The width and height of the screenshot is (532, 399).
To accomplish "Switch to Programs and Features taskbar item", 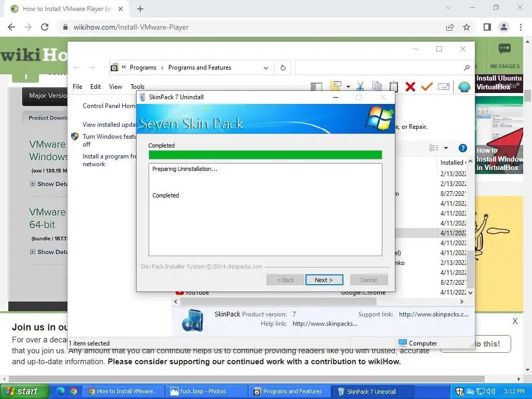I will 288,391.
